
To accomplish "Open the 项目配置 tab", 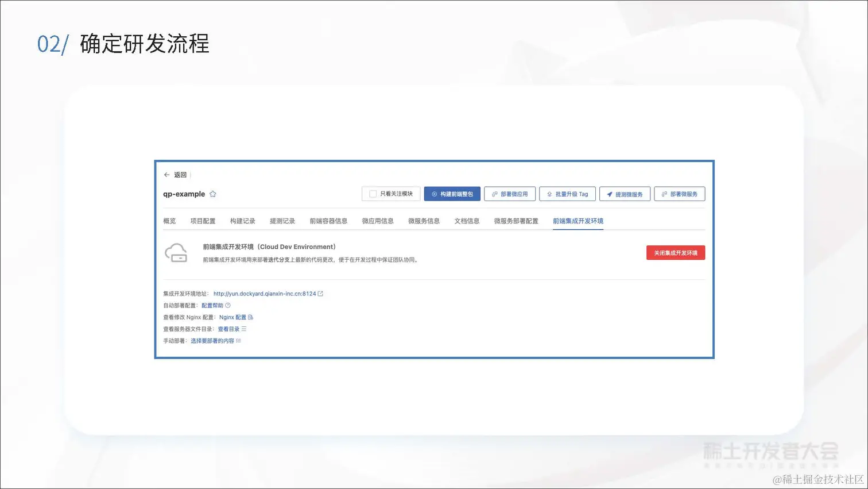I will click(x=203, y=221).
